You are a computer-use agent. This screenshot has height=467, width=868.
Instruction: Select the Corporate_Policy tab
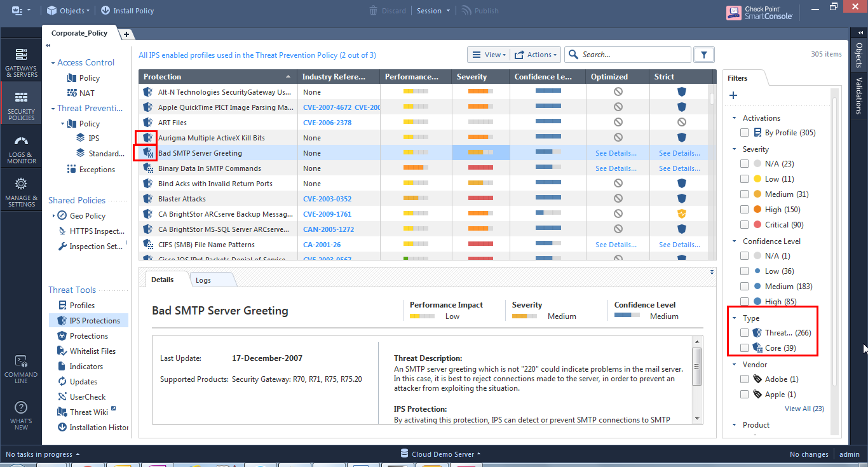pyautogui.click(x=79, y=33)
